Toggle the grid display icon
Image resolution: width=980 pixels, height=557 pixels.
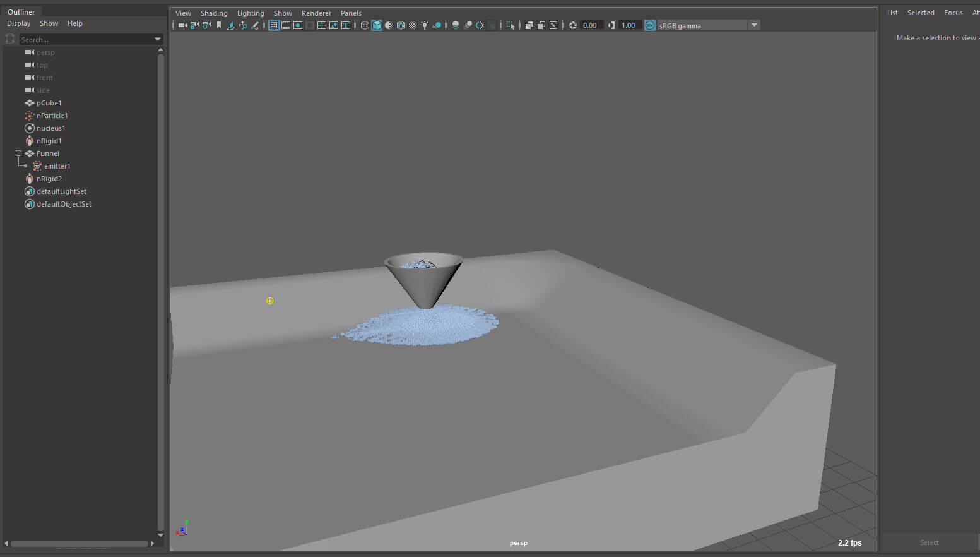(x=273, y=25)
